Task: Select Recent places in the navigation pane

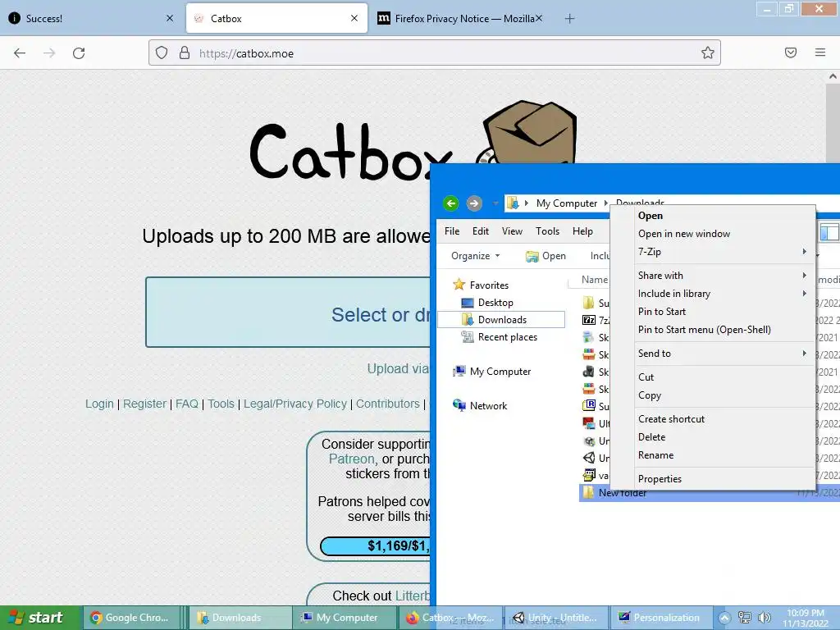Action: tap(500, 337)
